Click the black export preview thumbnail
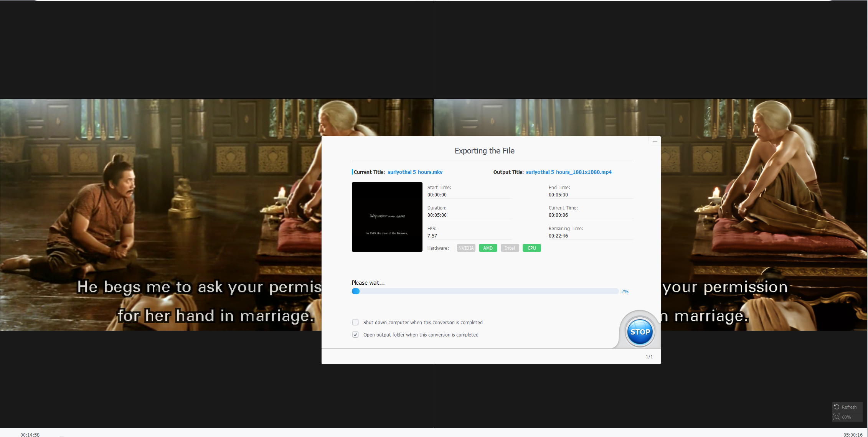This screenshot has width=868, height=437. (387, 217)
